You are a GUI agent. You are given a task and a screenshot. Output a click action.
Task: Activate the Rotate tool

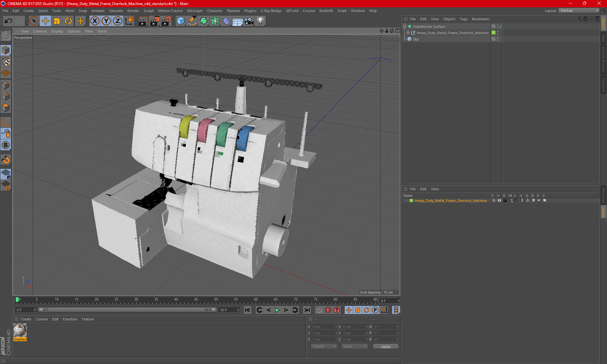tap(68, 21)
